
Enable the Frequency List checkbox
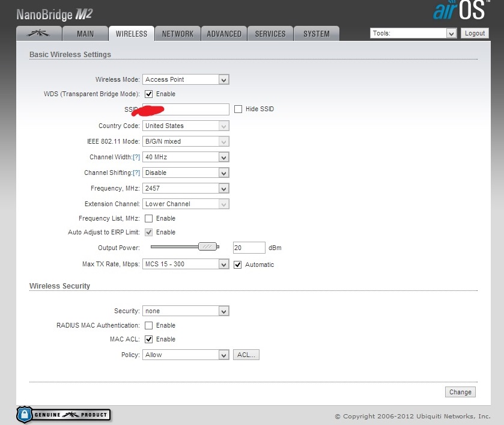tap(148, 218)
